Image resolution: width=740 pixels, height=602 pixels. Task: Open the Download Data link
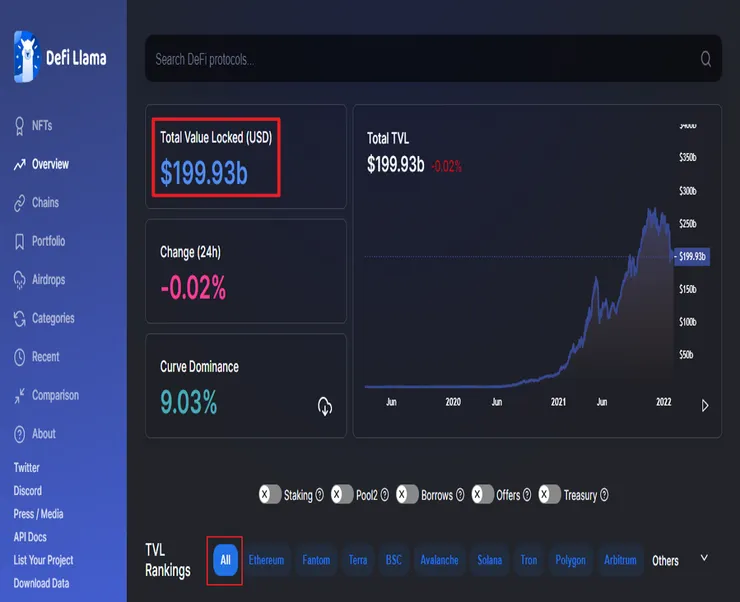41,583
